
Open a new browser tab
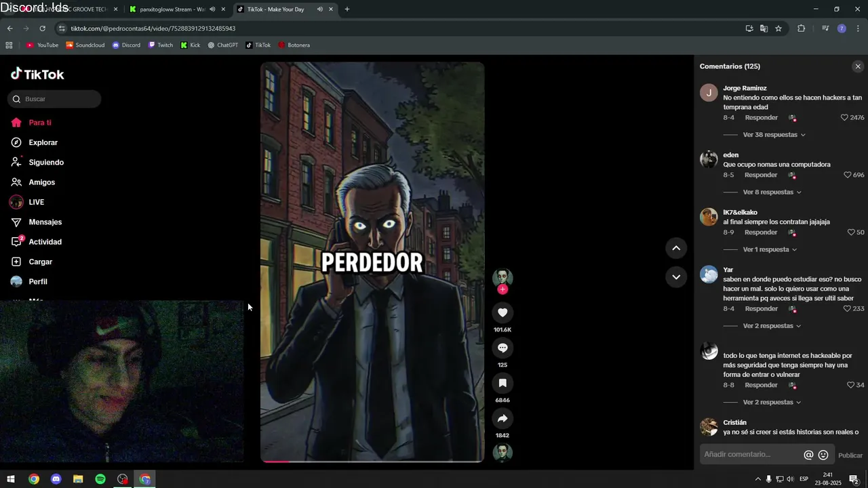click(347, 9)
